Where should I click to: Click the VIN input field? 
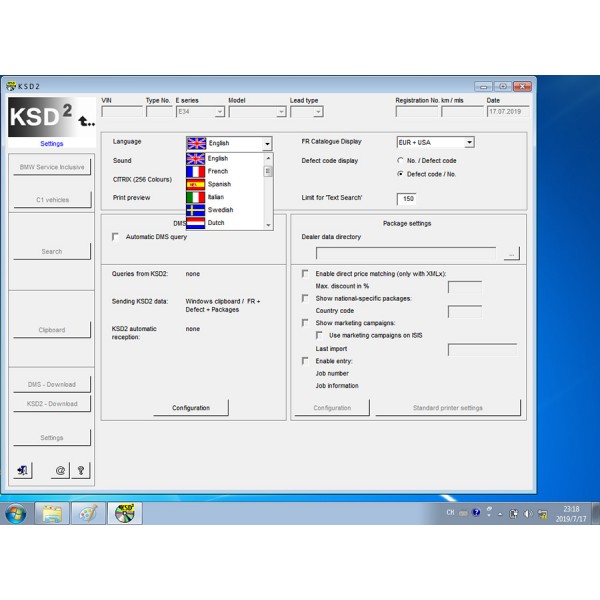tap(122, 112)
